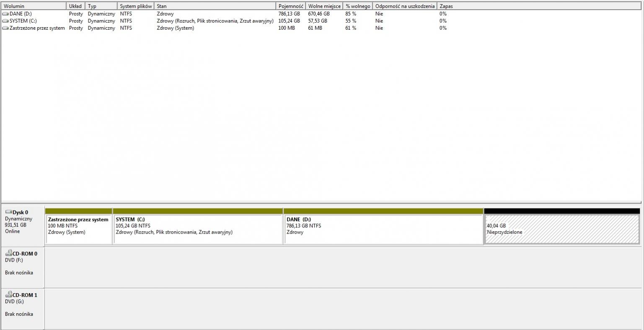The height and width of the screenshot is (330, 644).
Task: Click the SYSTEM (C:) drive icon in volume list
Action: (x=5, y=21)
